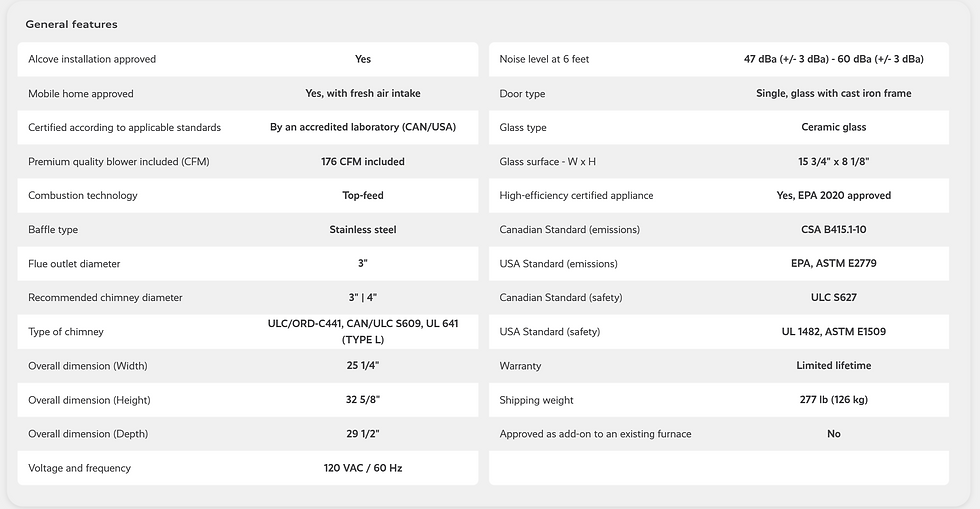Select the Ceramic glass value
The image size is (980, 509).
click(x=834, y=127)
